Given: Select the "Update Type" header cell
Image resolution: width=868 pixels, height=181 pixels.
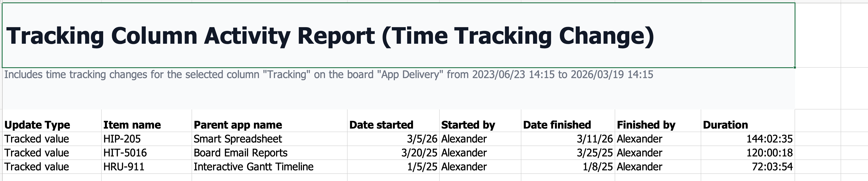Looking at the screenshot, I should (x=37, y=125).
